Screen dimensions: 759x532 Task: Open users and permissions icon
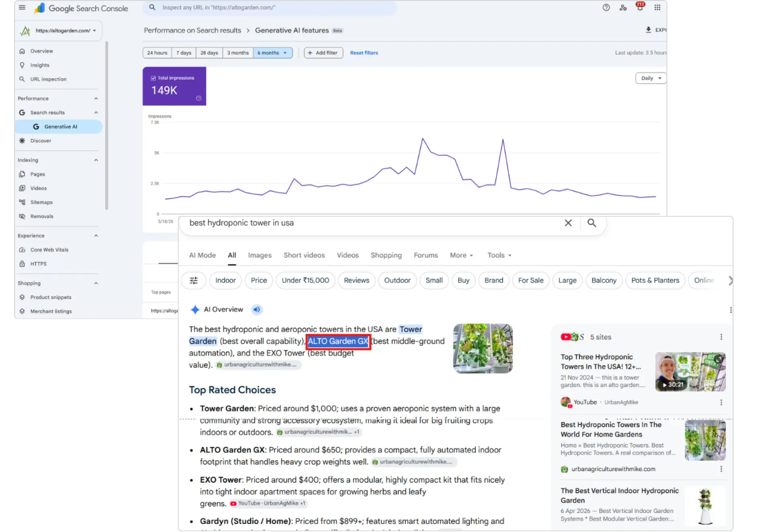click(x=623, y=8)
